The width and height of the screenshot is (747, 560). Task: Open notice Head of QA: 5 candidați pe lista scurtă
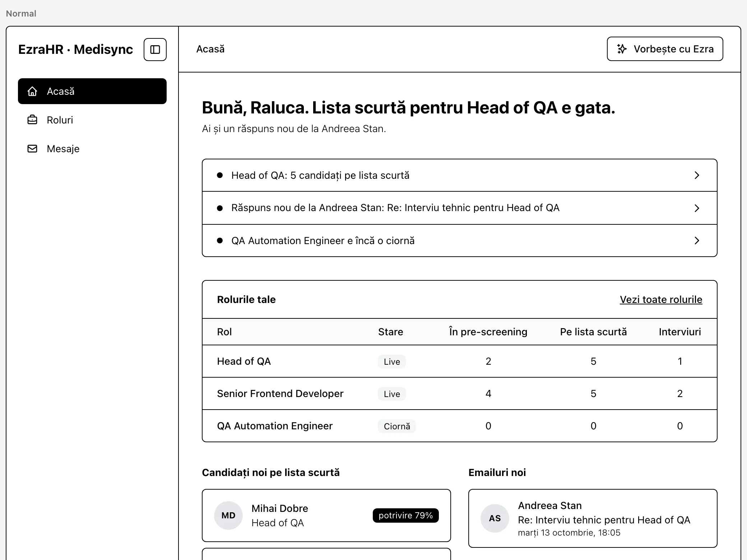(459, 175)
